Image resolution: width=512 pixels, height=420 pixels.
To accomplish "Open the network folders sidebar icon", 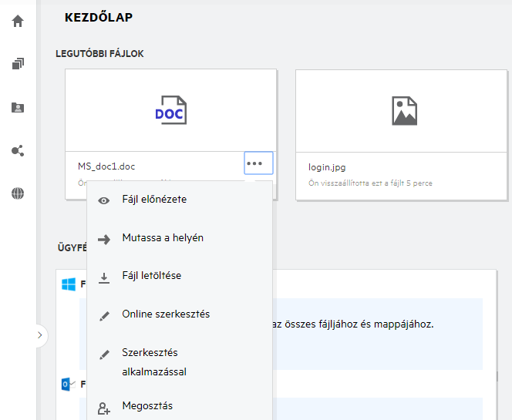I will (x=18, y=107).
